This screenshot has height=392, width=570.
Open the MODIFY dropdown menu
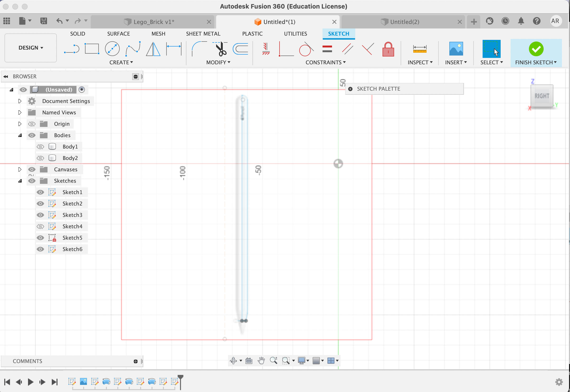tap(218, 62)
